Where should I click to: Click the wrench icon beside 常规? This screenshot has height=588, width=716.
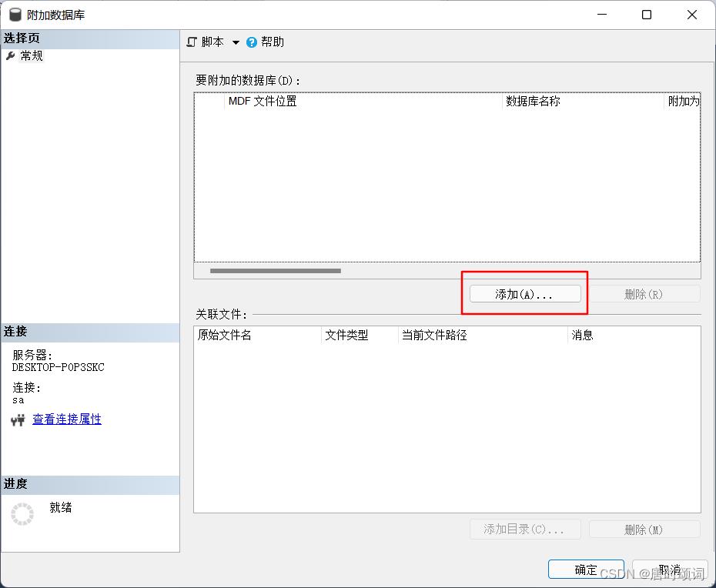point(11,55)
